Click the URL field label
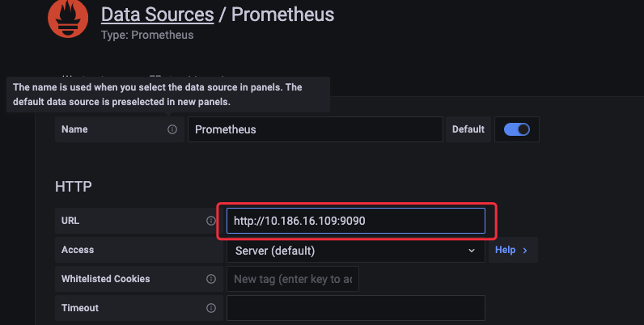Image resolution: width=644 pixels, height=325 pixels. point(70,221)
